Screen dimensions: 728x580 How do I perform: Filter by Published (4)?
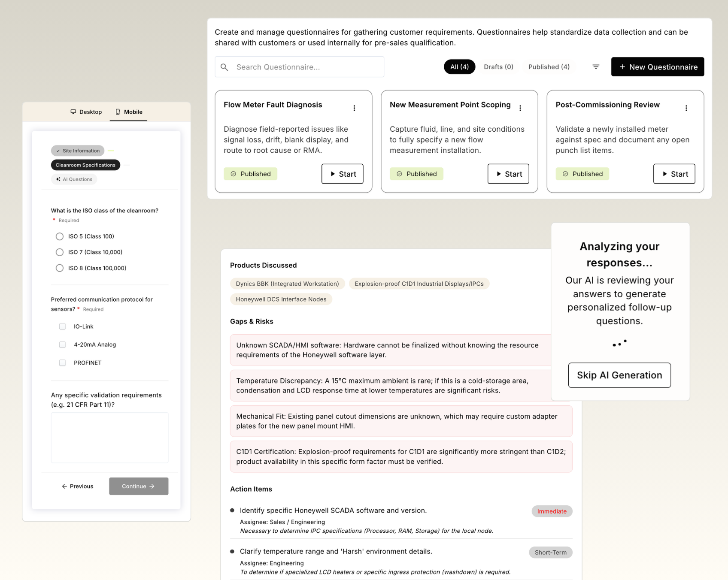click(x=549, y=67)
